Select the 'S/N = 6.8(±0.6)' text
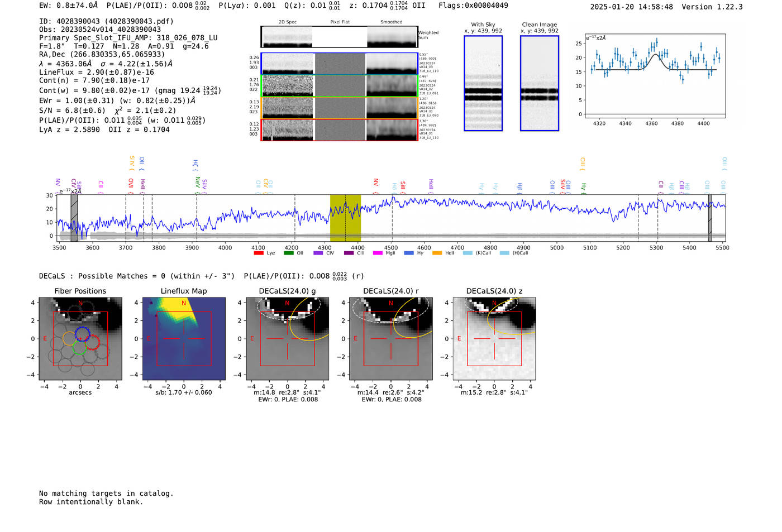The height and width of the screenshot is (532, 782). 72,111
